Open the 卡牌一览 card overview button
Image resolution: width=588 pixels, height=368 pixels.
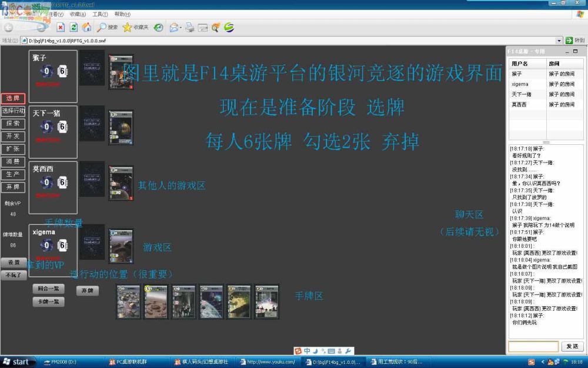point(48,302)
